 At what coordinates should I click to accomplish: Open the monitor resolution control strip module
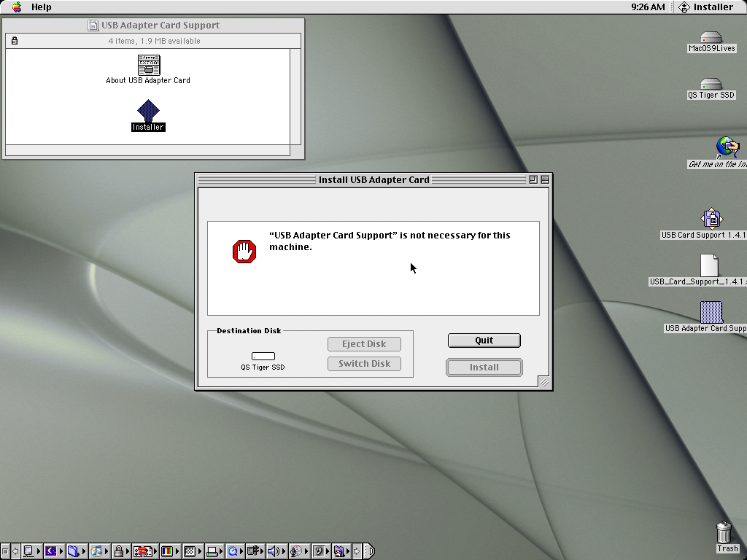coord(192,551)
